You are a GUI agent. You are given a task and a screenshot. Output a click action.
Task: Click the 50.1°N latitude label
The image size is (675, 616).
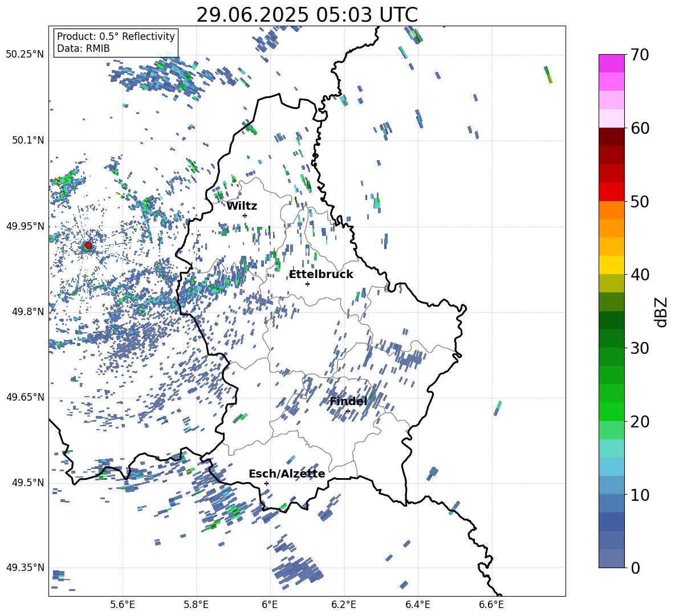28,140
